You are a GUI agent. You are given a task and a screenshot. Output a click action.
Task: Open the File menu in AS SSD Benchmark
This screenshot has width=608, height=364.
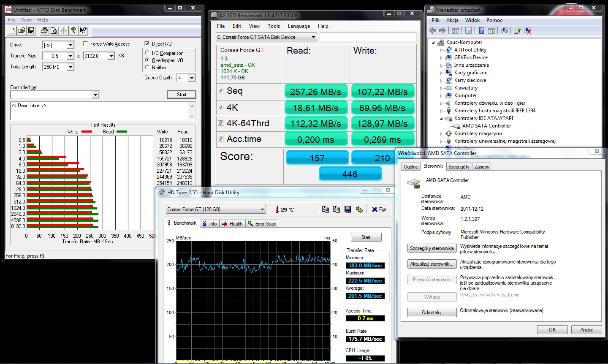221,26
